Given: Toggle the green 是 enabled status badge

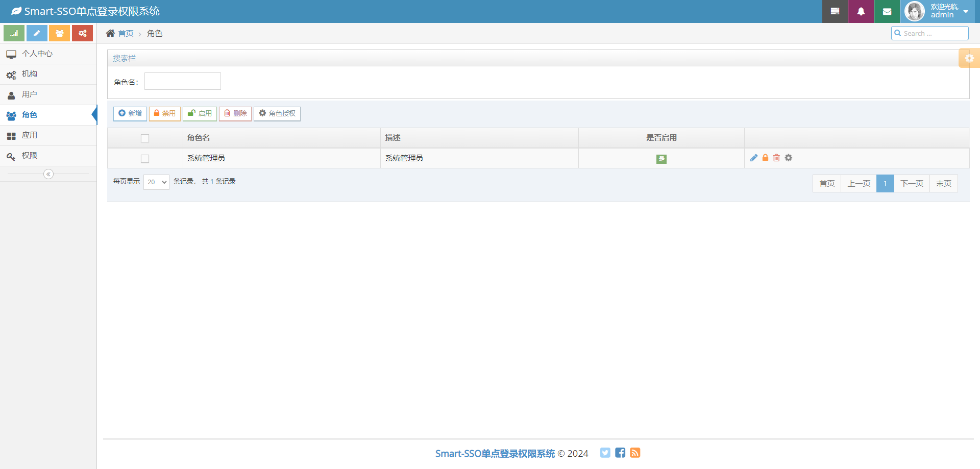Looking at the screenshot, I should pos(661,159).
